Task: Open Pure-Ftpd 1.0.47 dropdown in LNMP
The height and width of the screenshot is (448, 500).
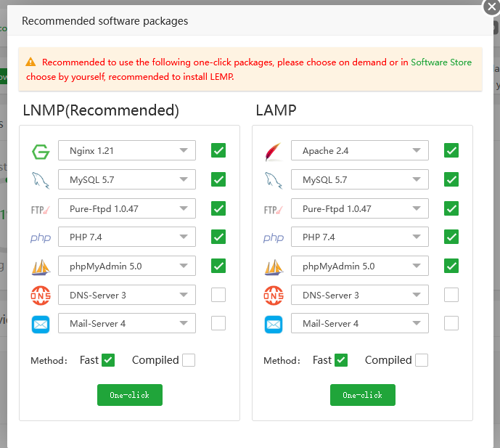Action: 127,209
